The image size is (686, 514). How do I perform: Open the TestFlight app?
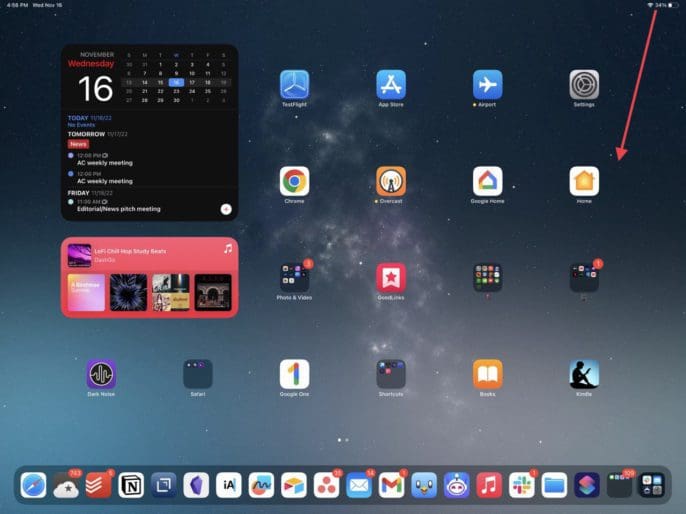[294, 84]
